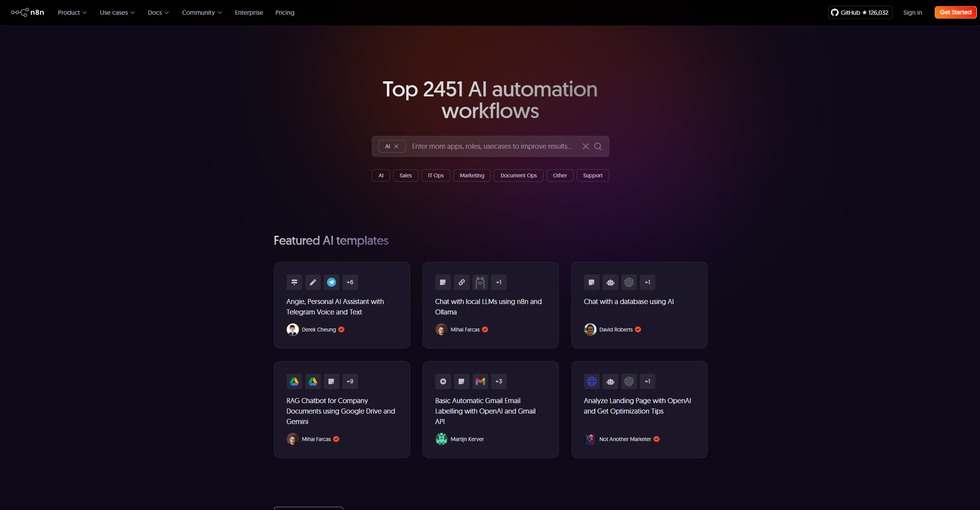The height and width of the screenshot is (510, 980).
Task: Click the chain link icon on the local LLMs card
Action: [462, 282]
